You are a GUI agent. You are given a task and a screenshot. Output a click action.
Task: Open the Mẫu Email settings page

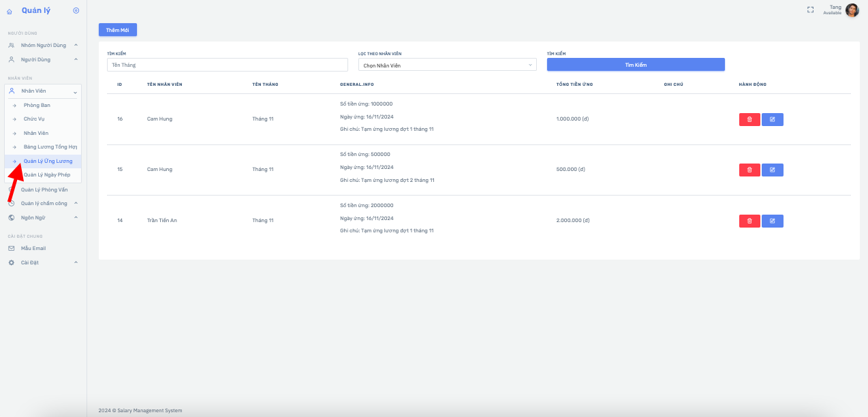pyautogui.click(x=33, y=248)
